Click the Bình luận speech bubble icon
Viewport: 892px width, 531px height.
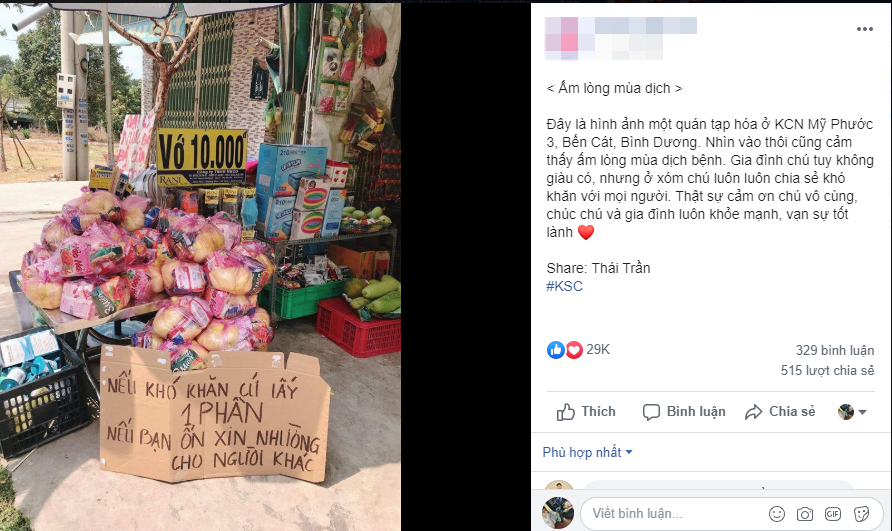tap(651, 411)
